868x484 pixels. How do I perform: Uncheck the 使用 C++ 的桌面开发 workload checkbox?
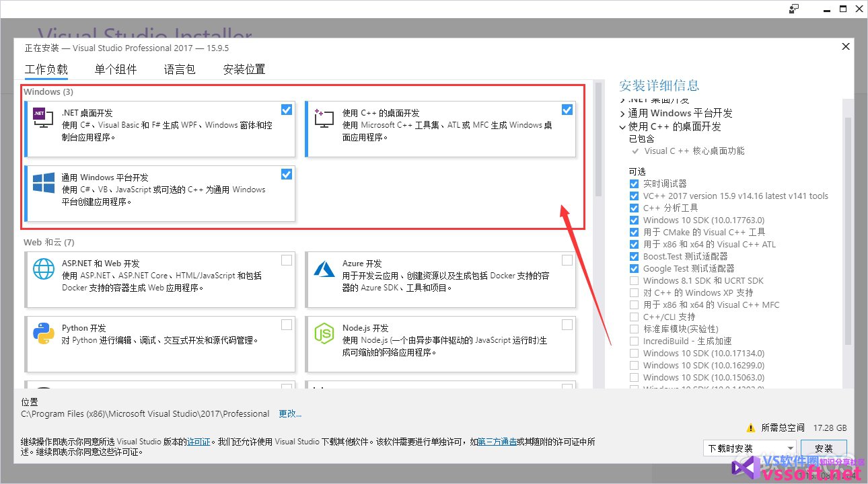[567, 110]
